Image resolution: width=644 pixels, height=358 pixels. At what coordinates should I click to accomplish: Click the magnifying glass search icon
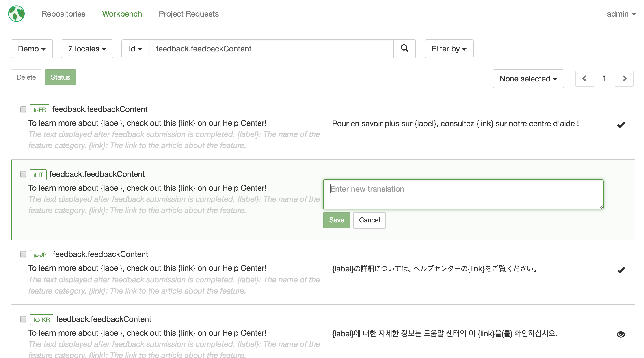coord(404,48)
